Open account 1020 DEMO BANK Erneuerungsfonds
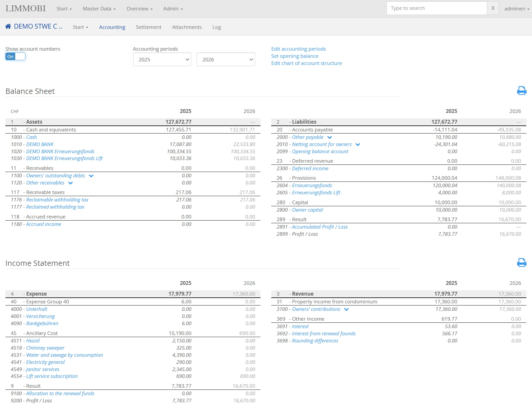 coord(60,151)
